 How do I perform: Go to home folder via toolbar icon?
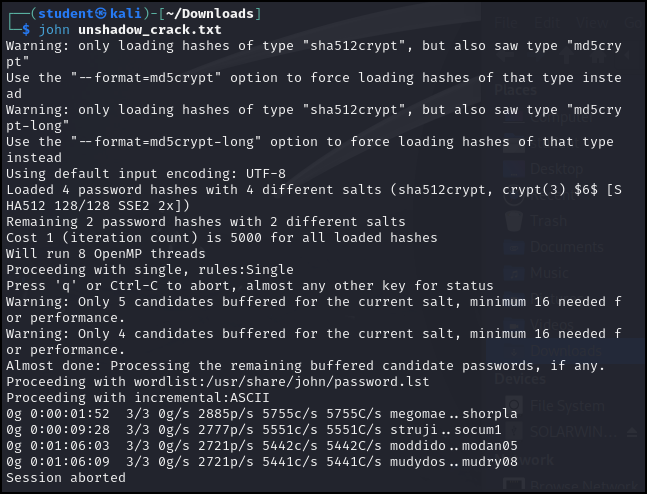point(599,55)
